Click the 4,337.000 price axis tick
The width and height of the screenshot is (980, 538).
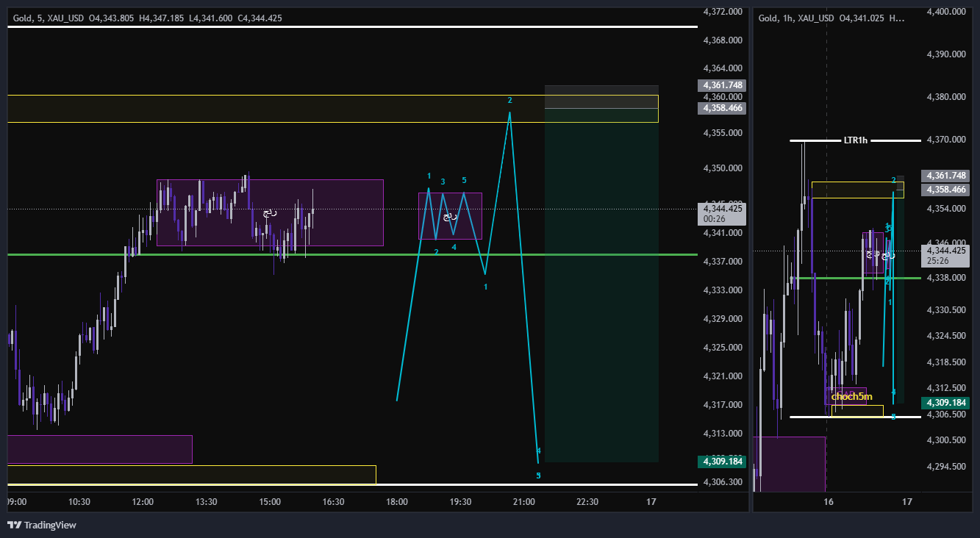point(723,262)
